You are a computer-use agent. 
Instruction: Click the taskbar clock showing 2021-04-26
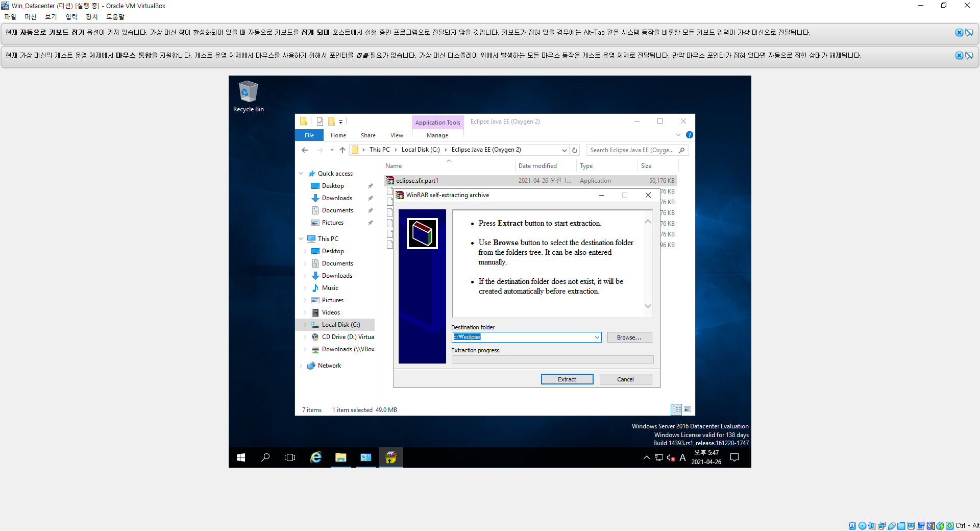(706, 457)
